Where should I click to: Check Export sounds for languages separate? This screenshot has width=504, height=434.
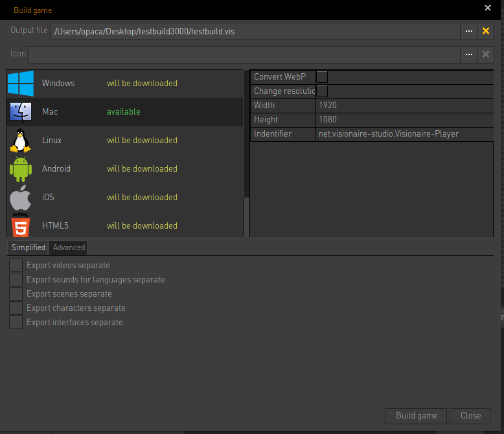point(16,280)
